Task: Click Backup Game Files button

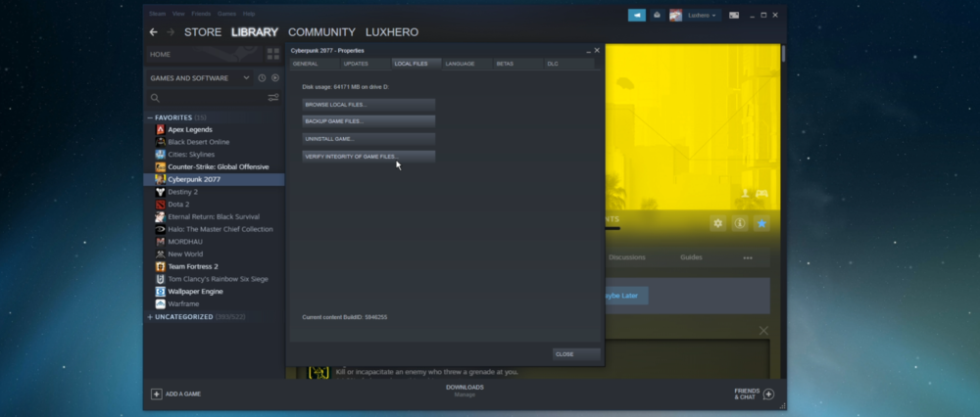Action: (x=368, y=121)
